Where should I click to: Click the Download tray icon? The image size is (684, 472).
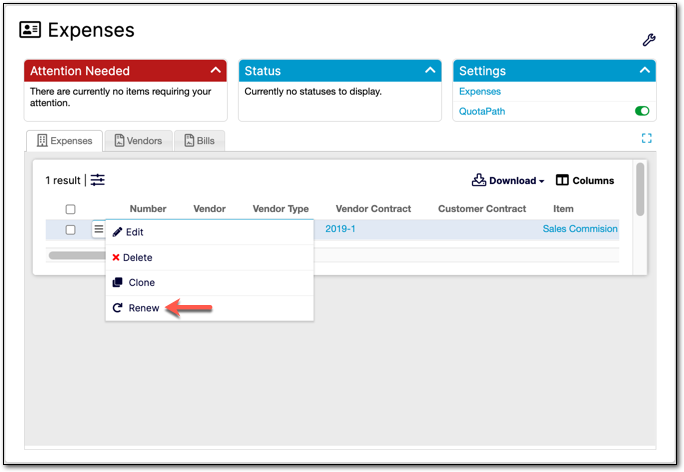(x=479, y=180)
